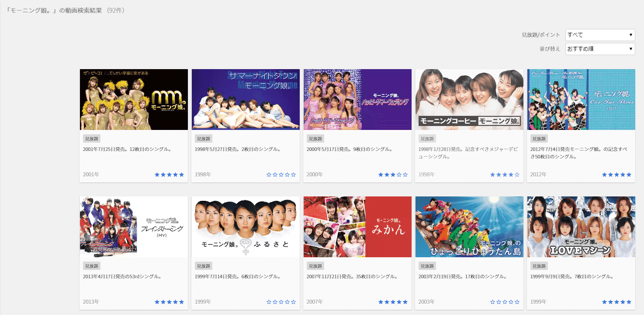The height and width of the screenshot is (315, 644).
Task: Open the 見放題/ポイント filter dropdown
Action: (600, 35)
